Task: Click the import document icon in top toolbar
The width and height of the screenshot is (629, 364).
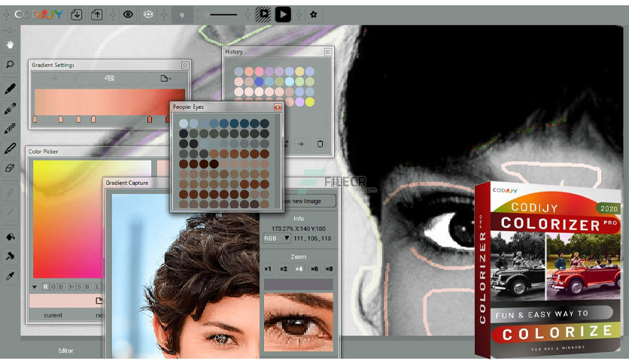Action: 76,15
